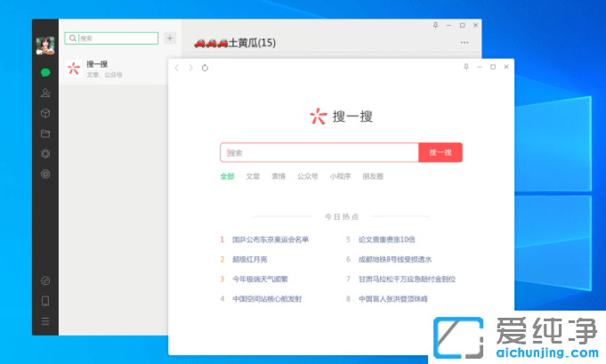Open hot topic 6 成都地铁8号线
Image resolution: width=606 pixels, height=364 pixels.
coord(394,259)
